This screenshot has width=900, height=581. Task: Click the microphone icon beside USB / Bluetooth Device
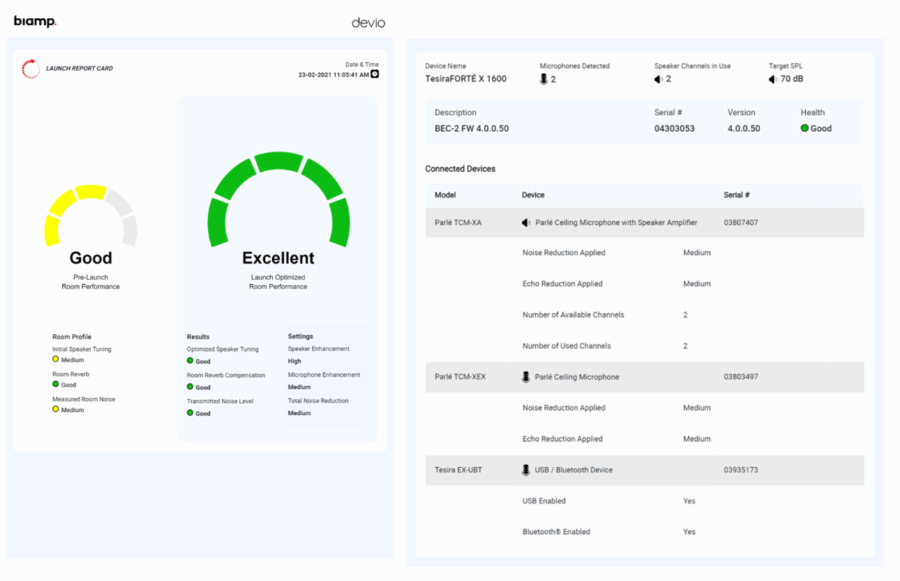pos(526,470)
